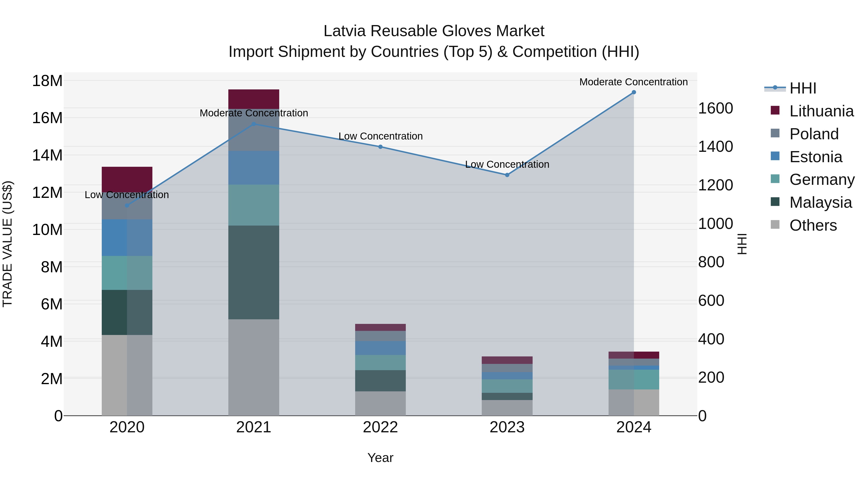
Task: Click the 800 HHI axis tick label
Action: click(x=711, y=262)
